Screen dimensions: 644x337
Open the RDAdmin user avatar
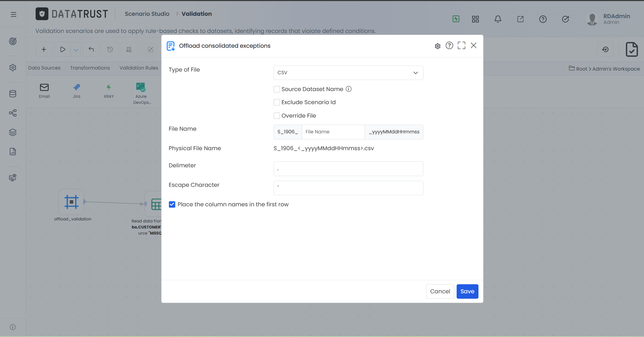tap(592, 19)
